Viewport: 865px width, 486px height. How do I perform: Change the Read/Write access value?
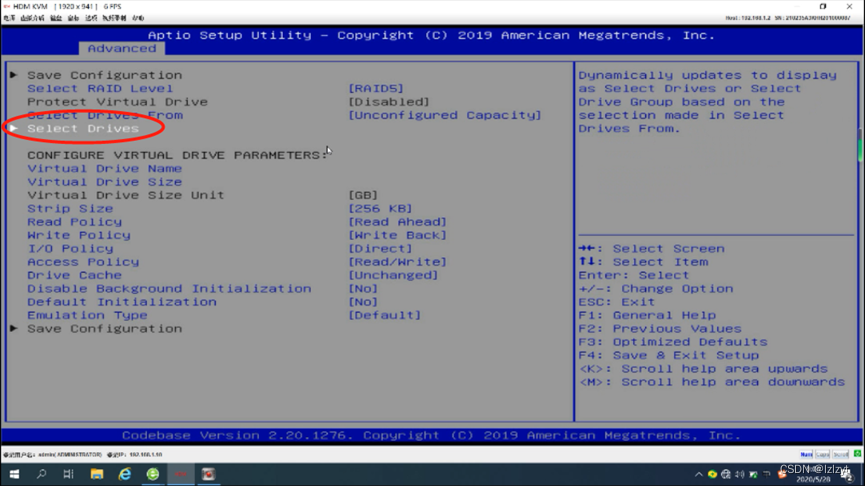397,262
